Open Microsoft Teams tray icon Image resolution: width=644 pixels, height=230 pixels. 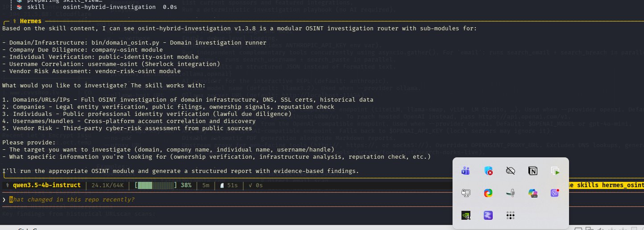465,171
